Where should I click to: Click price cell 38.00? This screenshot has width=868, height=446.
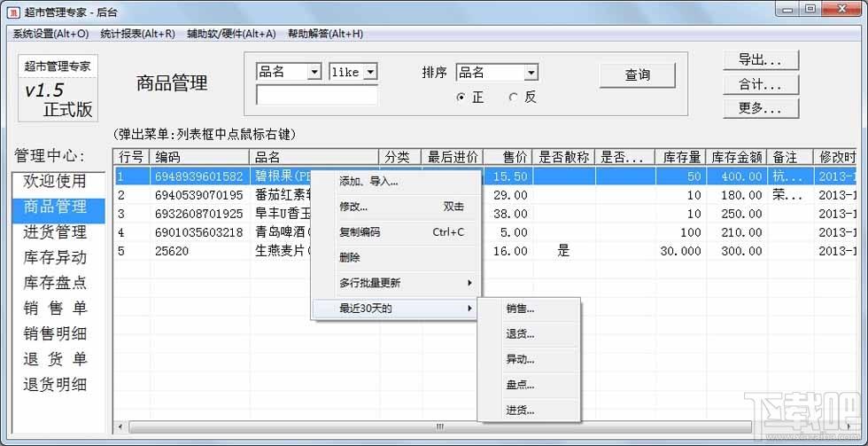point(508,214)
